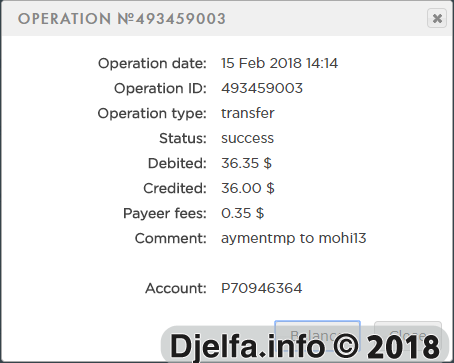Click the comment text aymentmp to mohi13
The width and height of the screenshot is (454, 363).
click(x=294, y=239)
